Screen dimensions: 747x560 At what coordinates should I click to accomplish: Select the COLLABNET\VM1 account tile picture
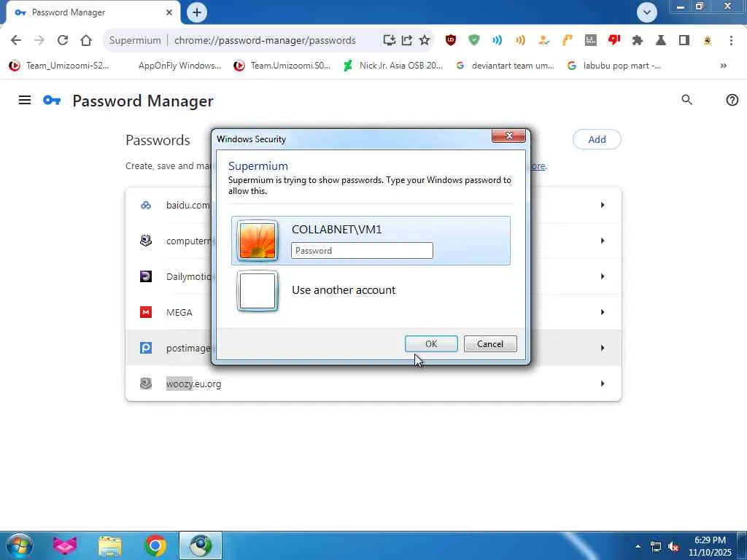coord(258,241)
